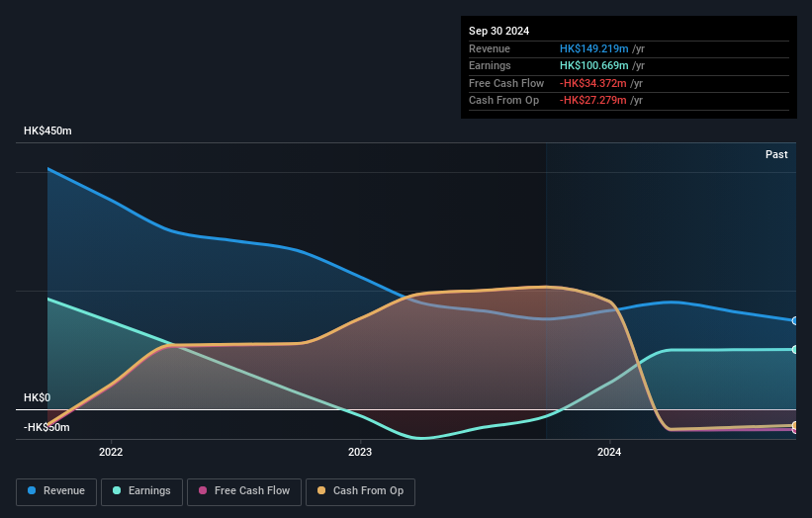Image resolution: width=812 pixels, height=518 pixels.
Task: Click the Revenue line end-point marker
Action: pos(795,321)
